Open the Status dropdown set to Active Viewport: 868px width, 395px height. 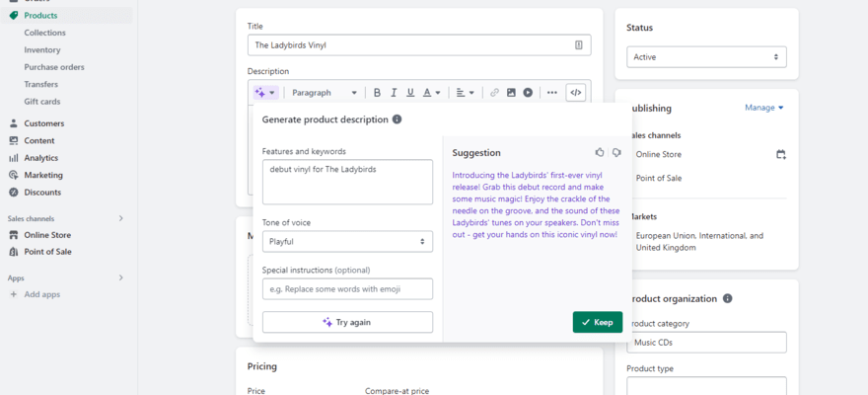(706, 57)
